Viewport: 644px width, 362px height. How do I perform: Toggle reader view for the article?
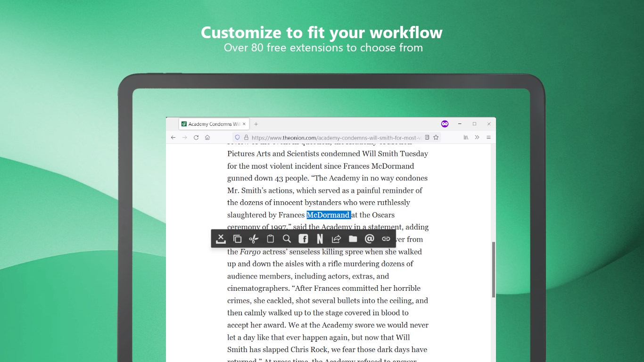tap(427, 137)
